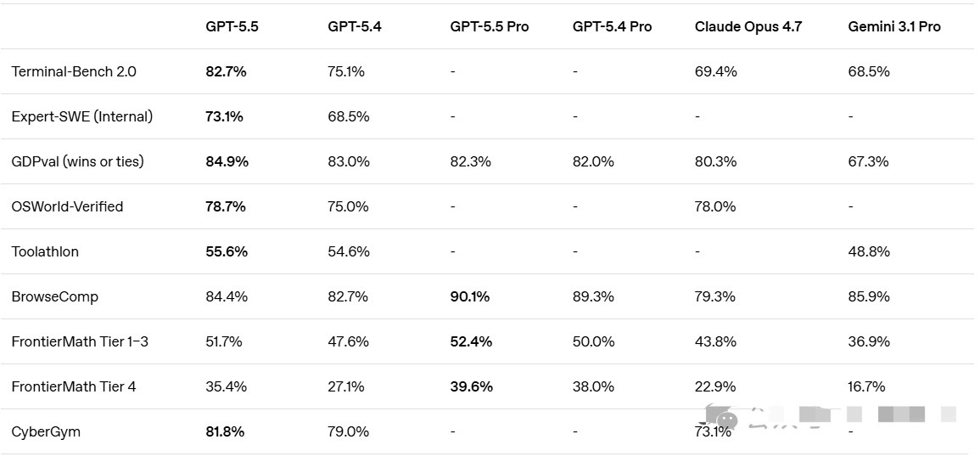Select the BrowseComp row label
The height and width of the screenshot is (462, 980).
pos(55,297)
